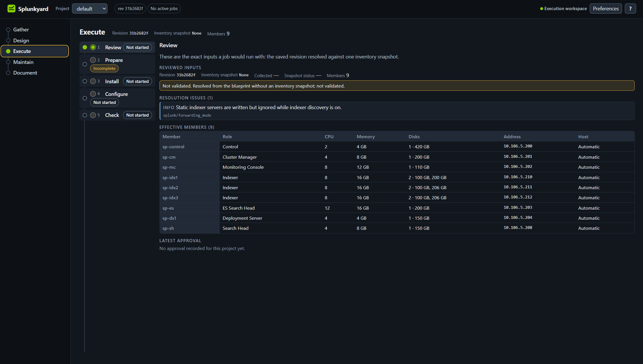Select the sp-sh member cell

pos(190,228)
